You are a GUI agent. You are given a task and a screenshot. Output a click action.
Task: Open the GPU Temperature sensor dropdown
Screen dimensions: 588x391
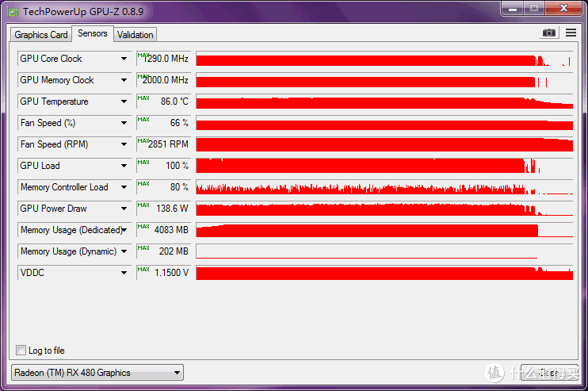coord(124,102)
